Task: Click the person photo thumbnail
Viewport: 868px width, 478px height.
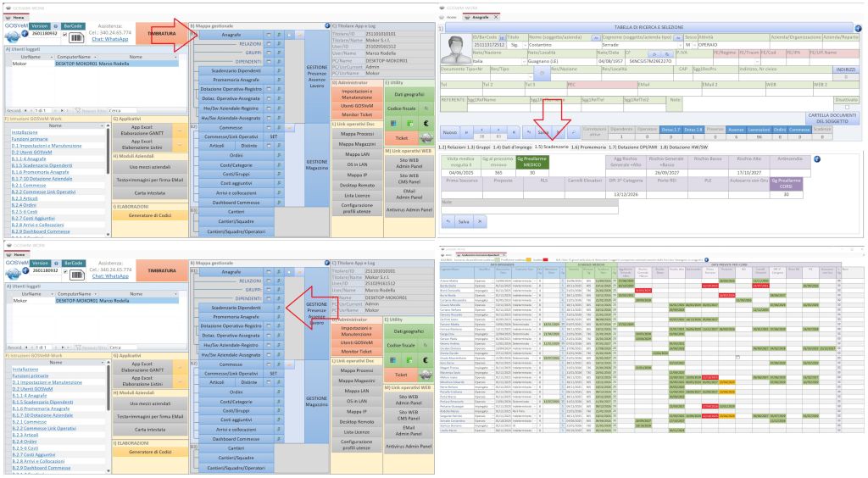Action: click(x=456, y=49)
